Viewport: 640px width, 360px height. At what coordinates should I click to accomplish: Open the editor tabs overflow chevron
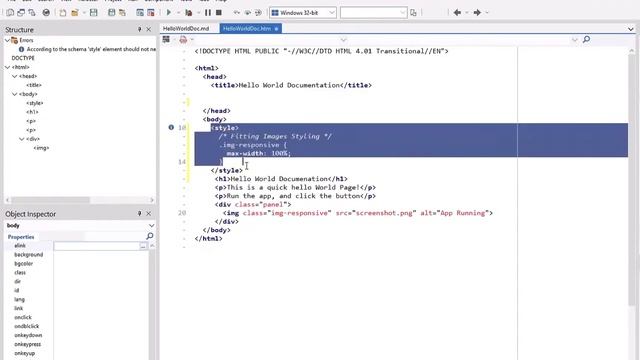pyautogui.click(x=631, y=29)
